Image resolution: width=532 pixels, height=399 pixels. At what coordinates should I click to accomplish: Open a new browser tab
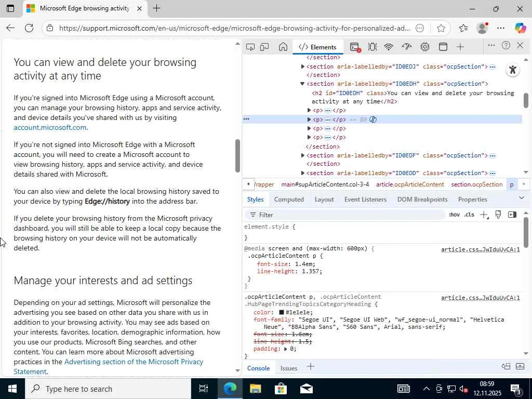157,8
